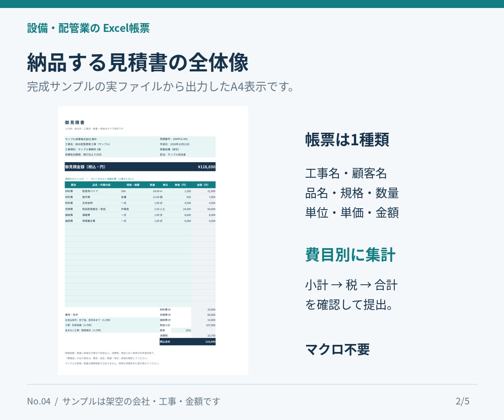504x420 pixels.
Task: Click the '帳票は1種類' heading
Action: pyautogui.click(x=347, y=140)
